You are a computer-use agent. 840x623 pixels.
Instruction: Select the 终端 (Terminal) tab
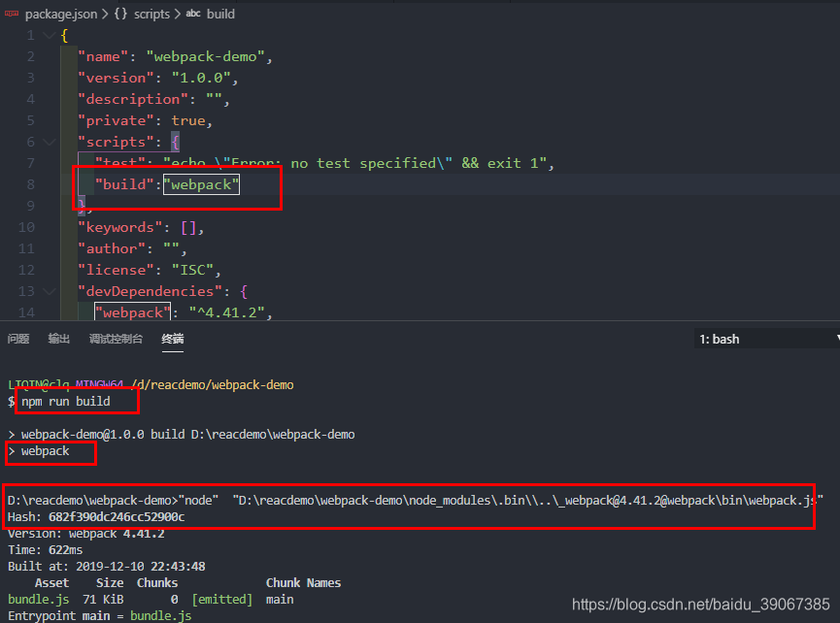pyautogui.click(x=173, y=339)
